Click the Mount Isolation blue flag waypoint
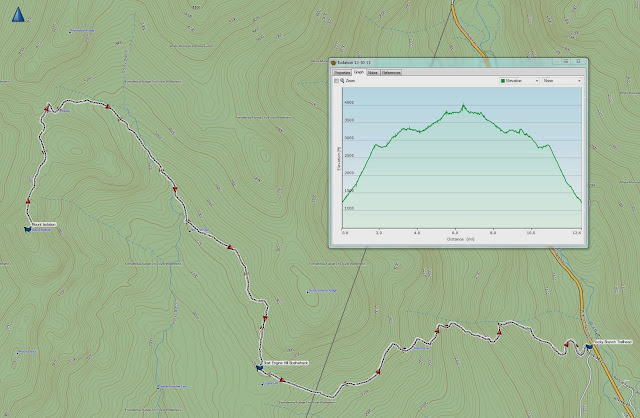The image size is (640, 418). coord(27,229)
